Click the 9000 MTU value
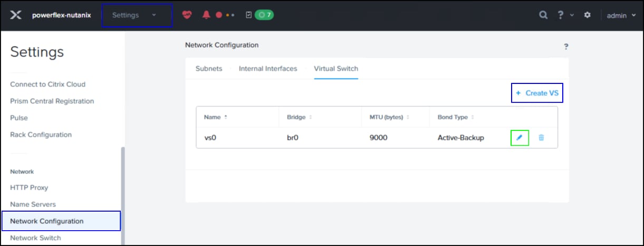Image resolution: width=644 pixels, height=246 pixels. (378, 138)
